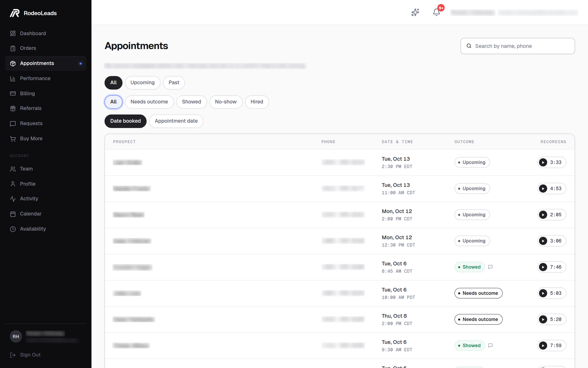
Task: Select the Date booked sort pill
Action: [x=125, y=121]
